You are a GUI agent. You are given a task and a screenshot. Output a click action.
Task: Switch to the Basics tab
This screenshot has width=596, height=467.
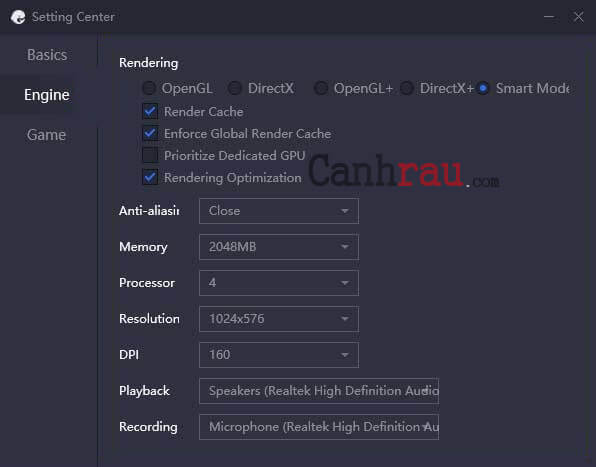coord(47,55)
